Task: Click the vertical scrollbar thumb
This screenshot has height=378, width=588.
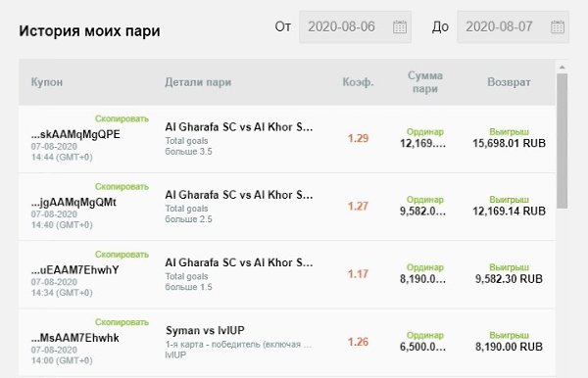Action: [x=562, y=141]
